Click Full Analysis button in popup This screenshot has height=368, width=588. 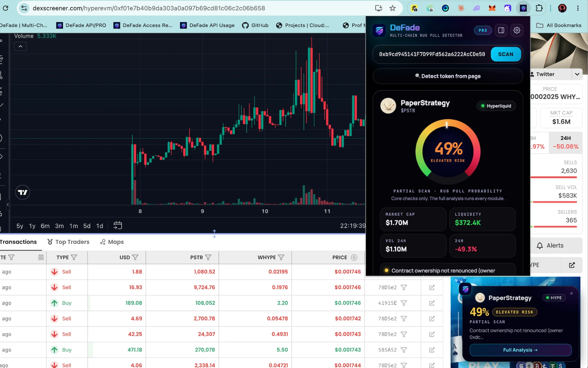pos(520,350)
